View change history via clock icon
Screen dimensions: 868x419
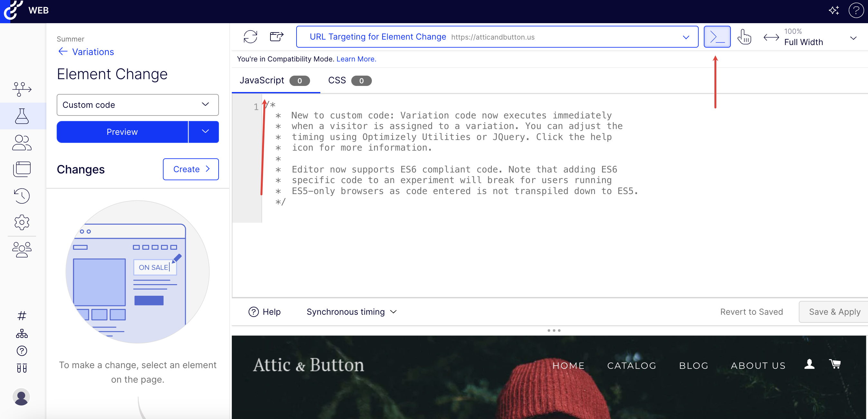[22, 196]
